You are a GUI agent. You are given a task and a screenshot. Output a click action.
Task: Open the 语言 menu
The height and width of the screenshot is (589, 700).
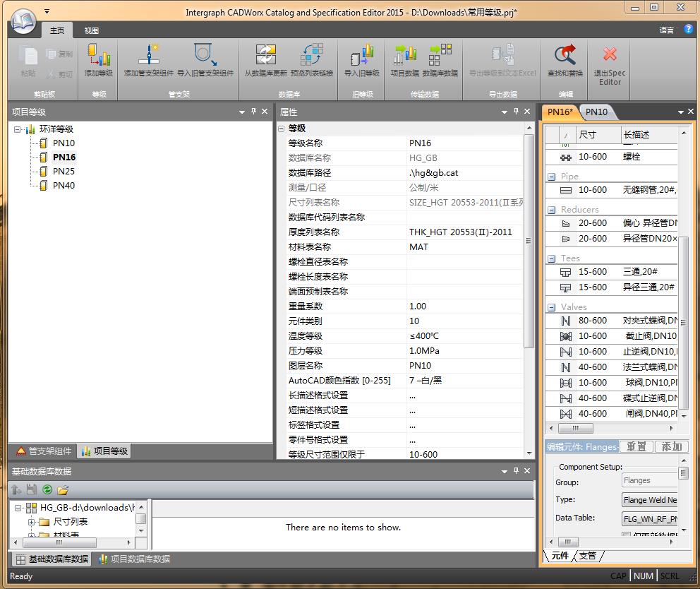(667, 30)
